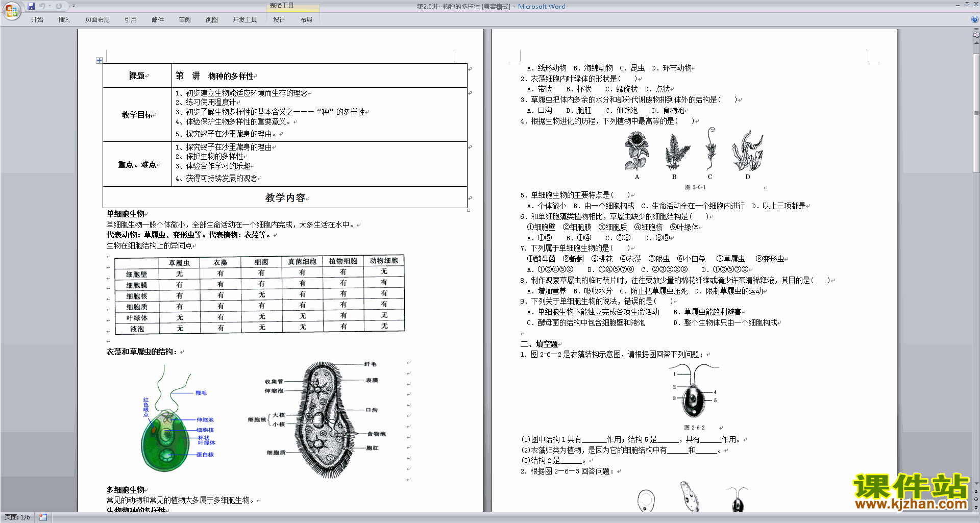
Task: Click the 草履虫 column header in comparison table
Action: (180, 263)
